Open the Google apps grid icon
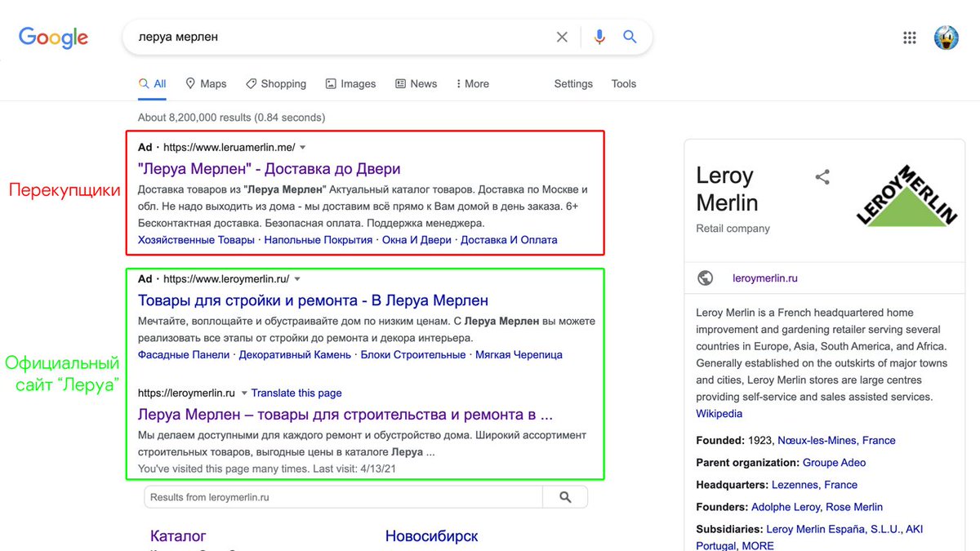 point(909,38)
